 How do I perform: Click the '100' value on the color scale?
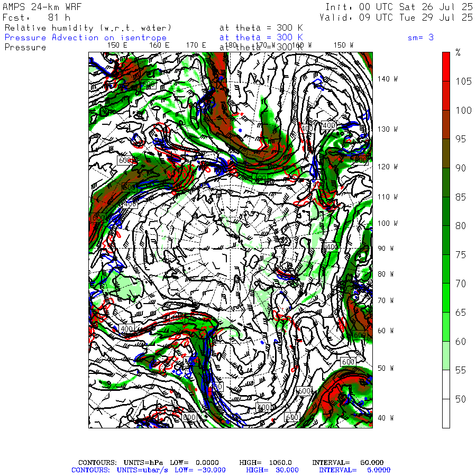click(x=463, y=110)
